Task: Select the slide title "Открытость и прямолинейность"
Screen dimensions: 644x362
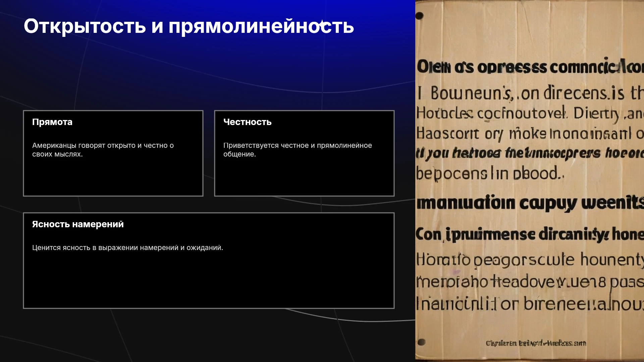Action: pyautogui.click(x=189, y=26)
